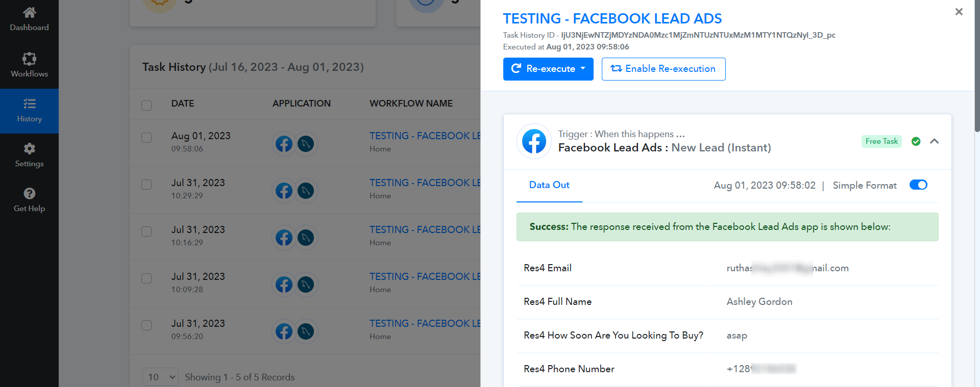Image resolution: width=980 pixels, height=387 pixels.
Task: Click 'Res4 How Soon Are You Looking To Buy?' label
Action: pyautogui.click(x=614, y=336)
